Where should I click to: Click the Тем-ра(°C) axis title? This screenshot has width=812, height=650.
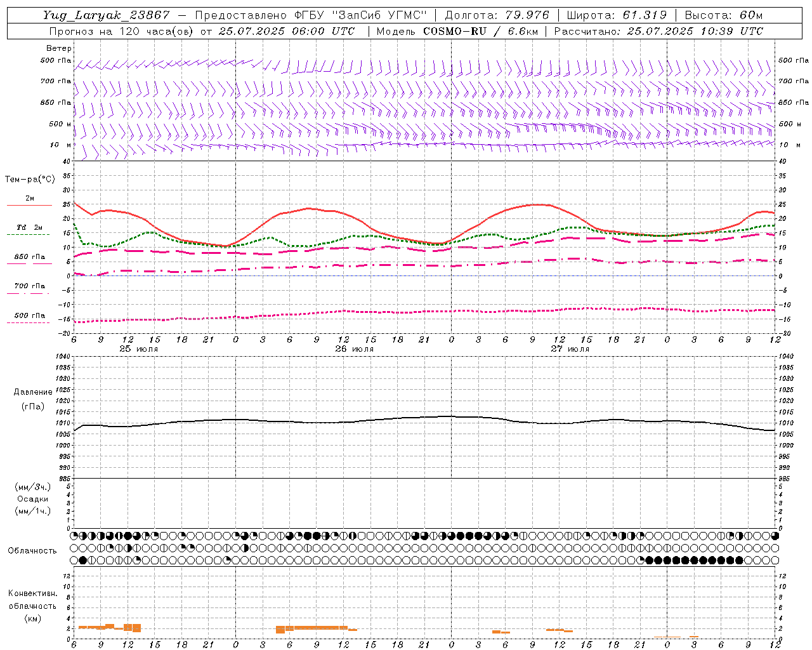pos(30,180)
